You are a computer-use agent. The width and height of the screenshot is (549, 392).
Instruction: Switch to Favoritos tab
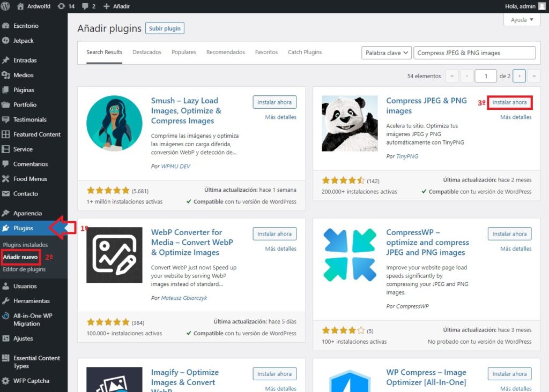pos(266,52)
